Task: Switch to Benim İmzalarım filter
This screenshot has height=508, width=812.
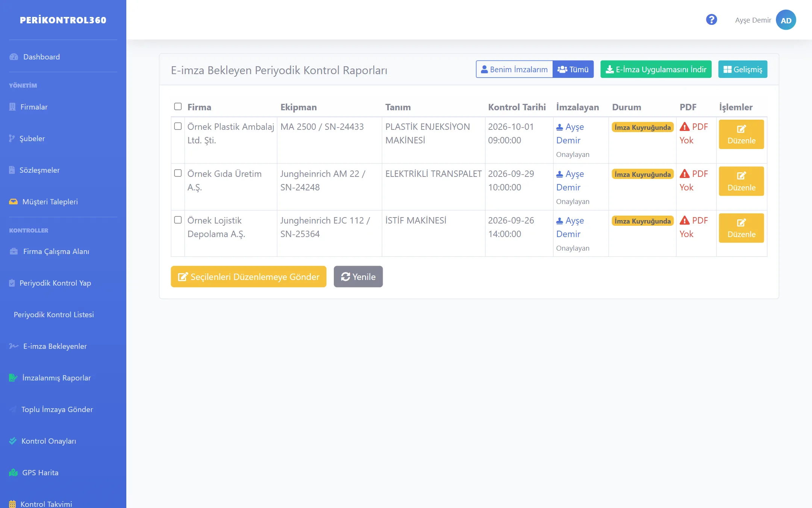Action: point(514,69)
